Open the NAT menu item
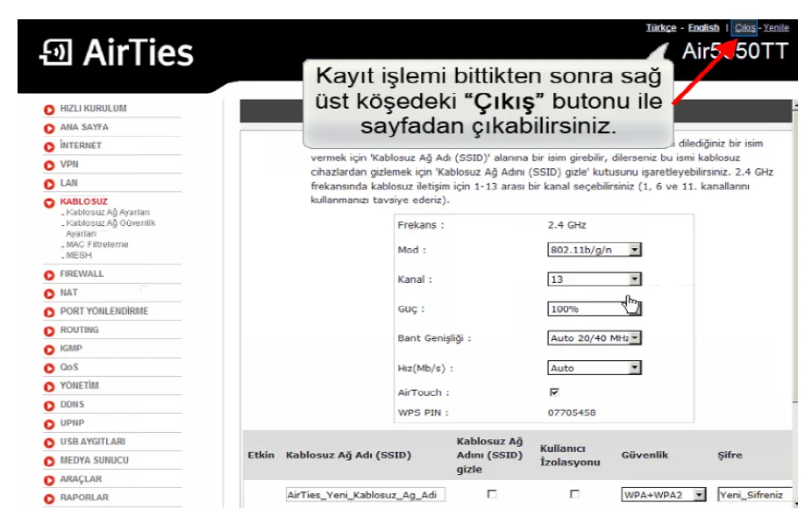 tap(69, 293)
